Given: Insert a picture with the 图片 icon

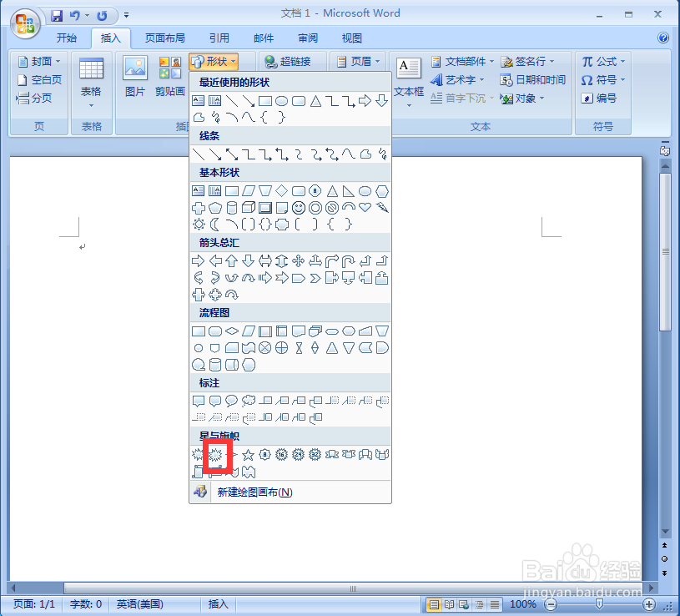Looking at the screenshot, I should pyautogui.click(x=135, y=76).
